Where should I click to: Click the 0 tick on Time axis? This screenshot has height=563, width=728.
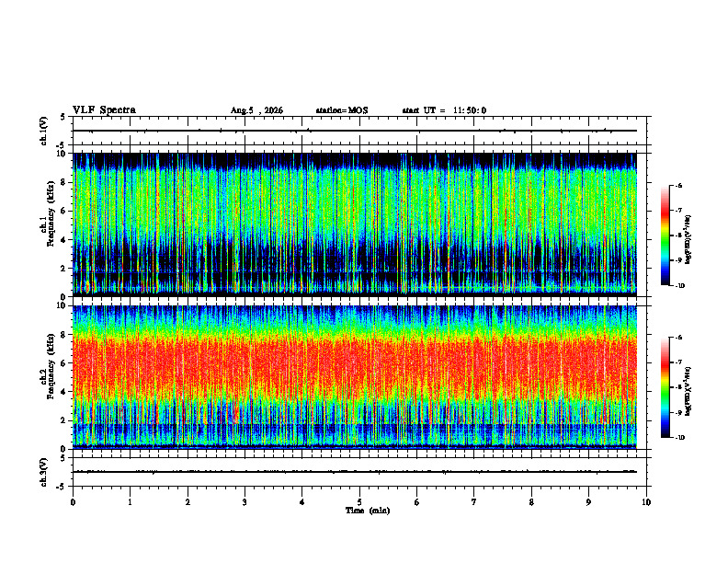point(73,502)
